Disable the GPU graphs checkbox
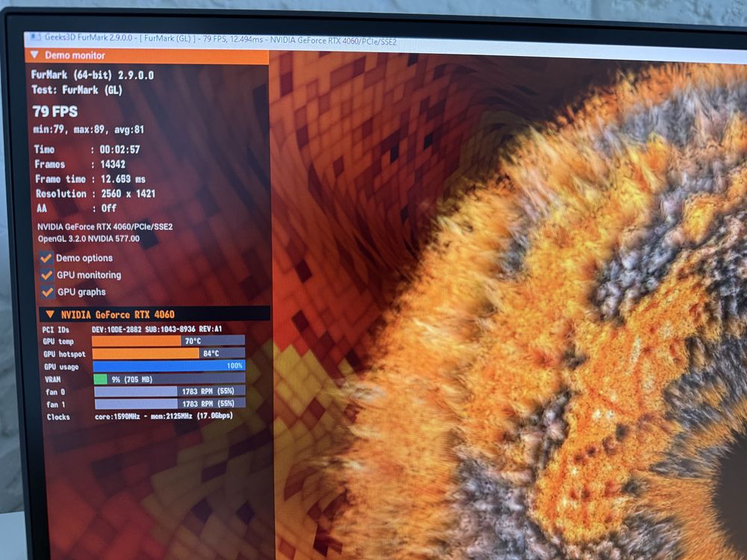 pos(47,291)
